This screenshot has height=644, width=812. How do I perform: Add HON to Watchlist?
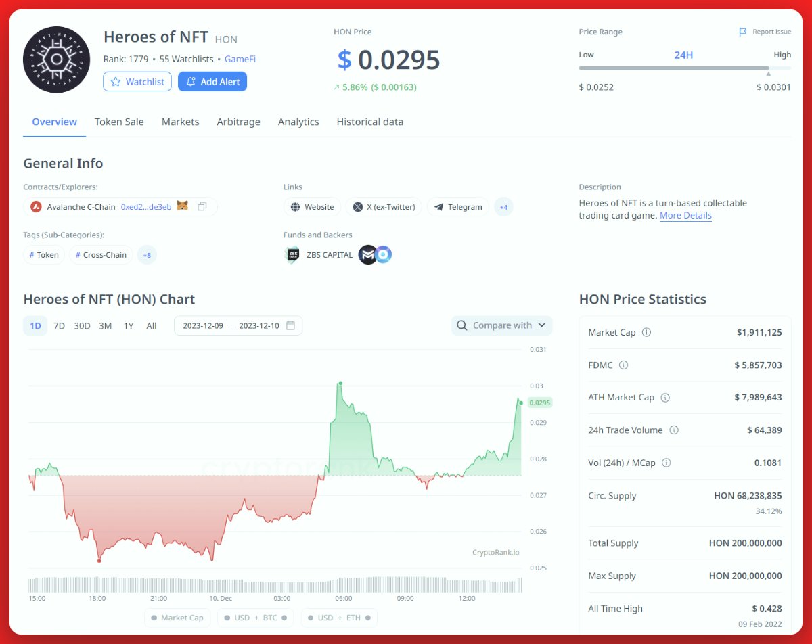[137, 82]
